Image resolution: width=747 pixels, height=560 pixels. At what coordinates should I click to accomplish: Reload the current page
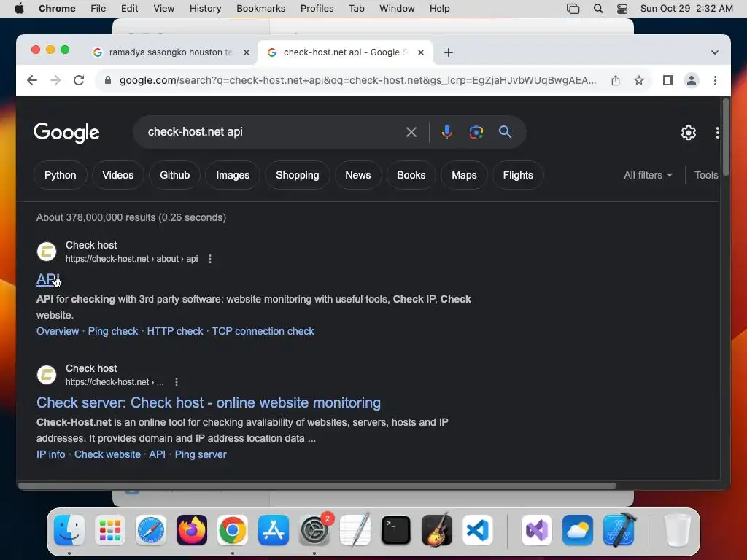click(79, 80)
